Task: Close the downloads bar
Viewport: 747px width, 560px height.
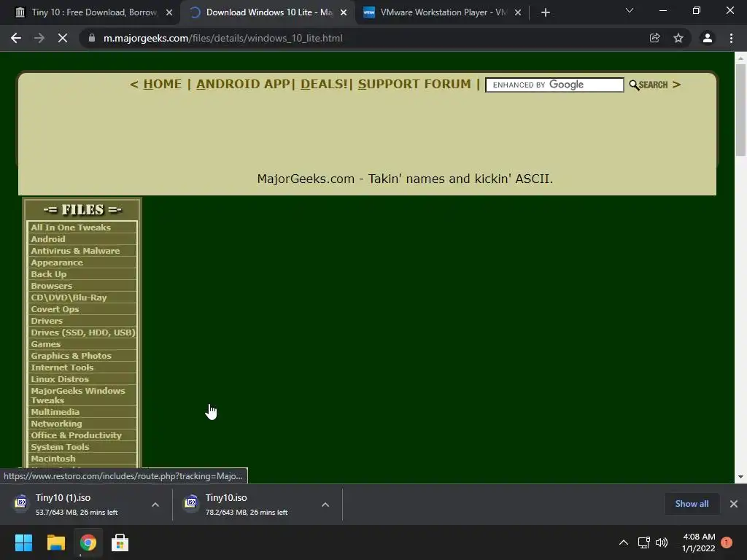Action: click(x=734, y=504)
